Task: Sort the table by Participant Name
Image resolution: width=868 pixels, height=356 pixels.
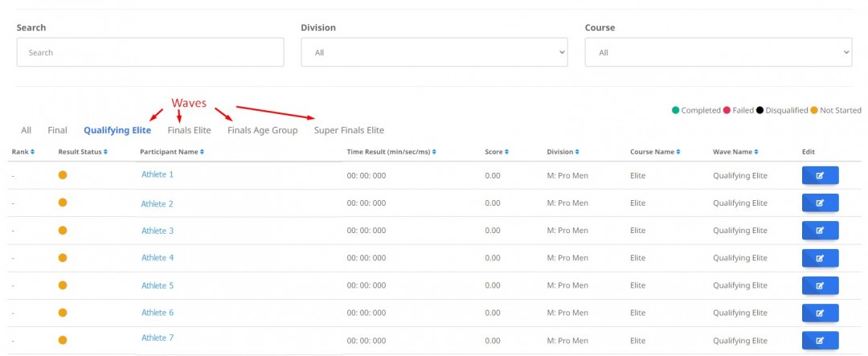Action: (x=172, y=152)
